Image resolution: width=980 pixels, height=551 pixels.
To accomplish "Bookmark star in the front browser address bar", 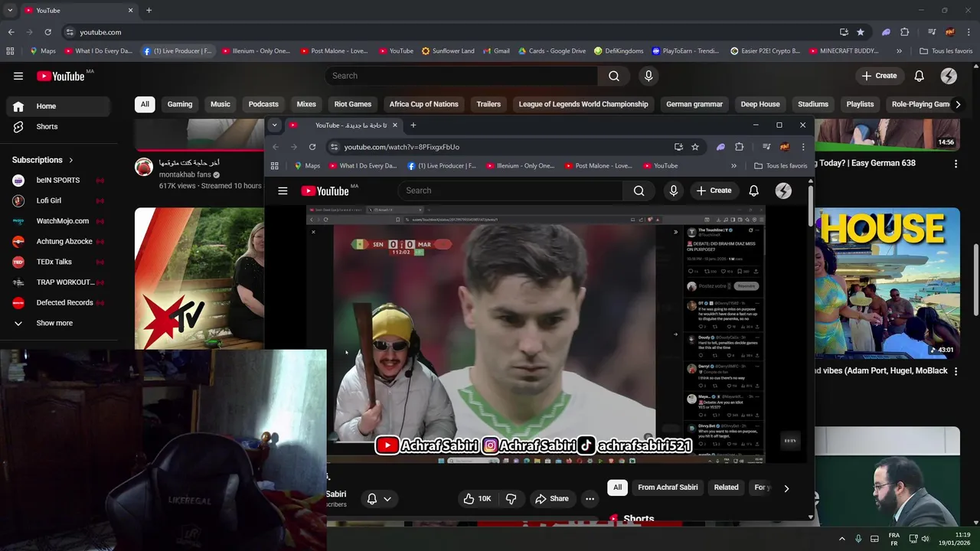I will [695, 147].
